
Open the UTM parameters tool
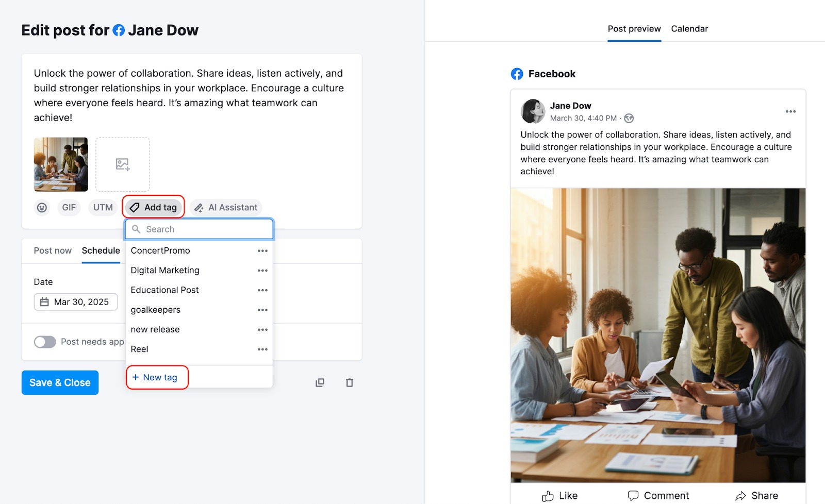click(102, 207)
